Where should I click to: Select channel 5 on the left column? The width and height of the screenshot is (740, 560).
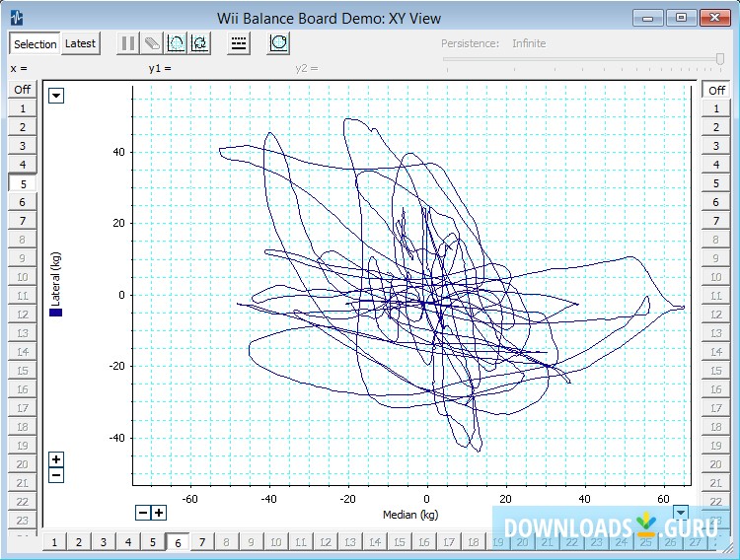point(22,184)
